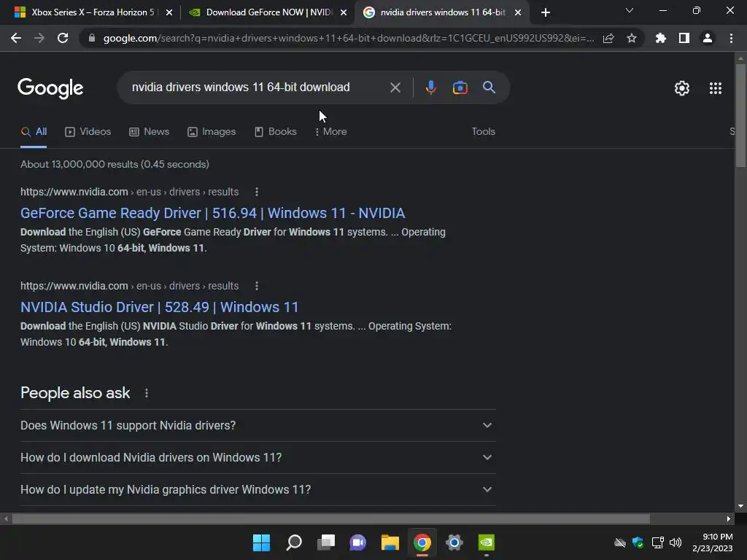Screen dimensions: 747x560
Task: Search by image with Google Lens
Action: click(x=460, y=87)
